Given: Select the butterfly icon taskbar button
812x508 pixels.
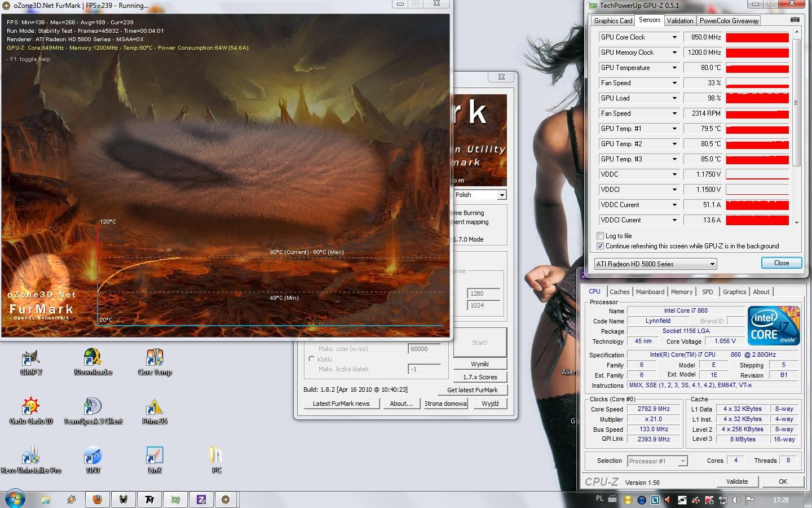Looking at the screenshot, I should (123, 500).
